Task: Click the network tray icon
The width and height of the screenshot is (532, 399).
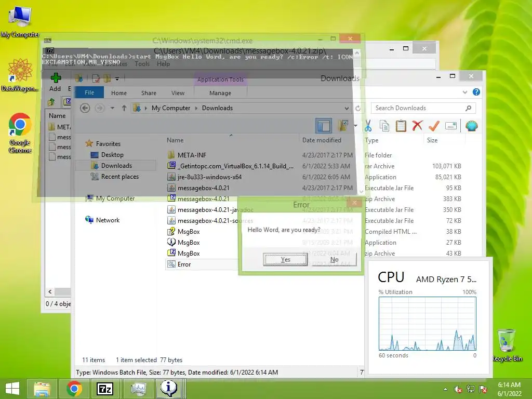Action: tap(471, 389)
